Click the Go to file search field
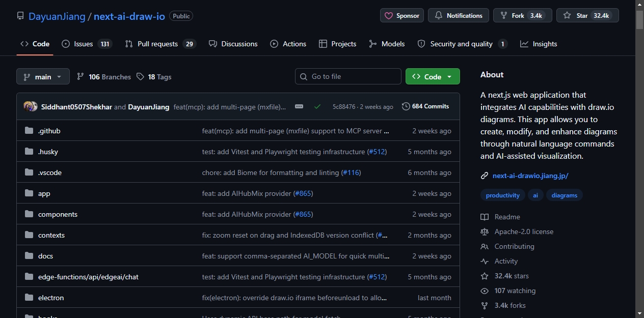 348,76
